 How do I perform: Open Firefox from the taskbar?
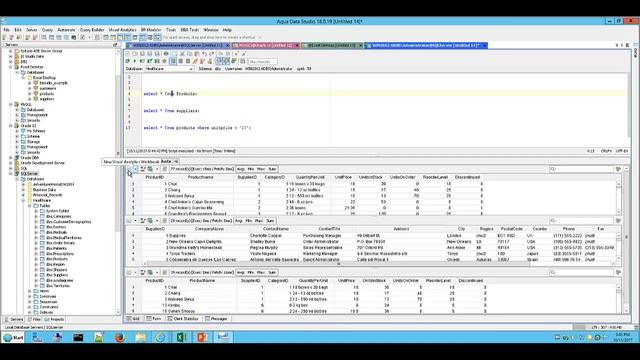pos(119,337)
